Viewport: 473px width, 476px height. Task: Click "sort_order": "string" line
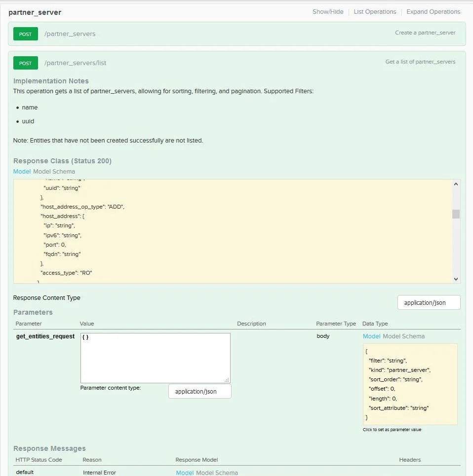click(395, 379)
